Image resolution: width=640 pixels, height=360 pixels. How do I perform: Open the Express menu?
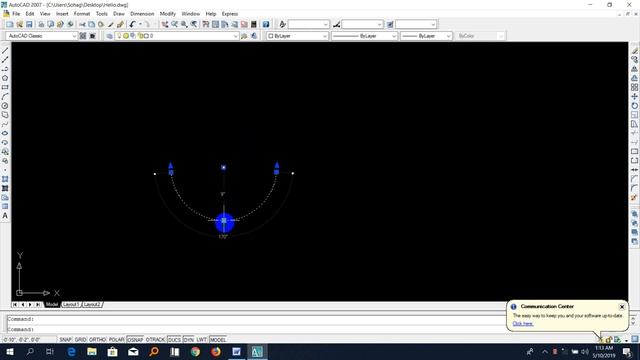click(230, 13)
